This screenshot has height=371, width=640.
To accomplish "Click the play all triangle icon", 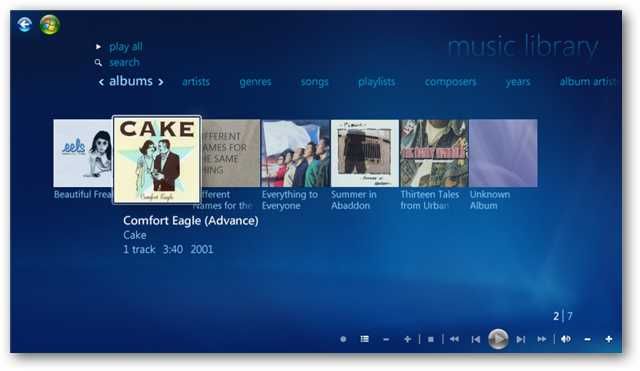I will pyautogui.click(x=98, y=47).
